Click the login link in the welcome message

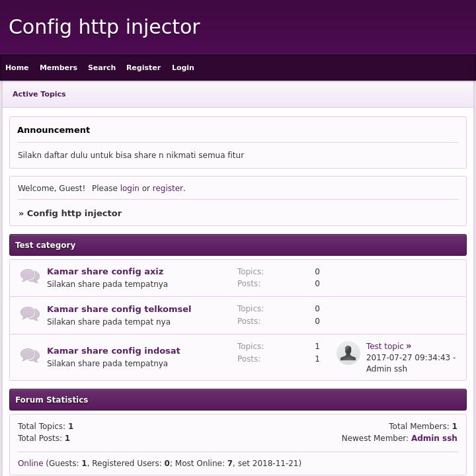click(x=130, y=188)
